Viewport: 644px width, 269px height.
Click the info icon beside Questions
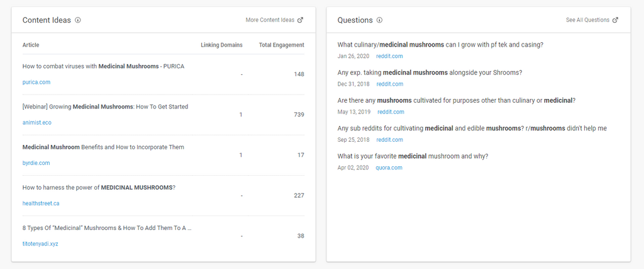coord(379,20)
